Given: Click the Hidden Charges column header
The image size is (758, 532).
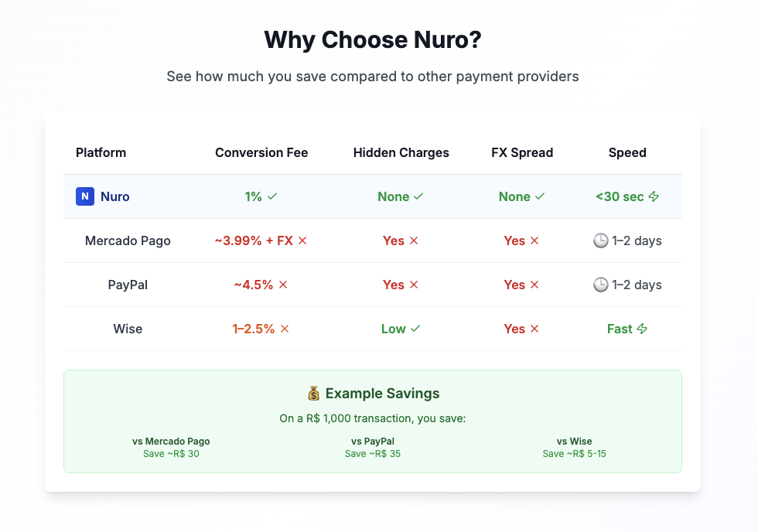Looking at the screenshot, I should pos(401,152).
